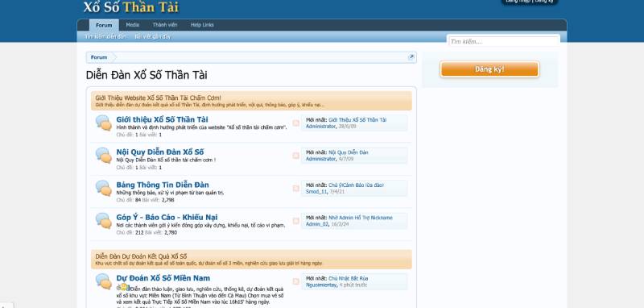Image resolution: width=644 pixels, height=308 pixels.
Task: Open forum icon beside Nội Quy Diễn Đàn Xổ Số
Action: click(104, 156)
